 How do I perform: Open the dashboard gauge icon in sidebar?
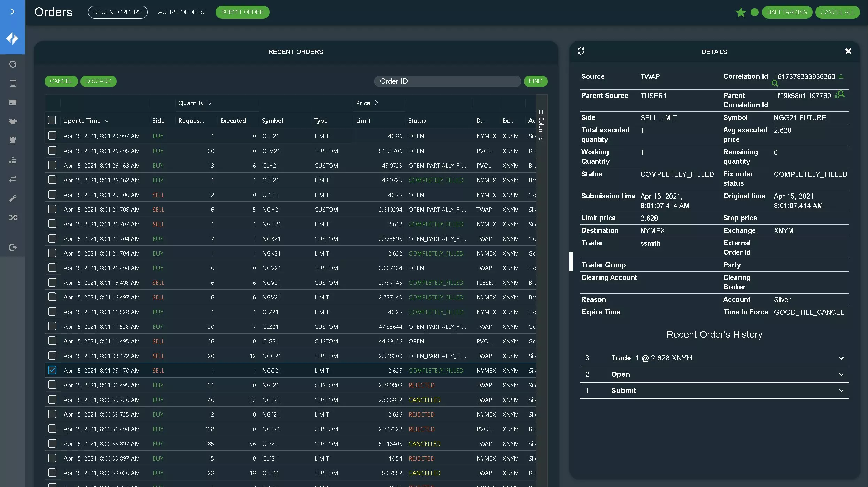coord(13,64)
